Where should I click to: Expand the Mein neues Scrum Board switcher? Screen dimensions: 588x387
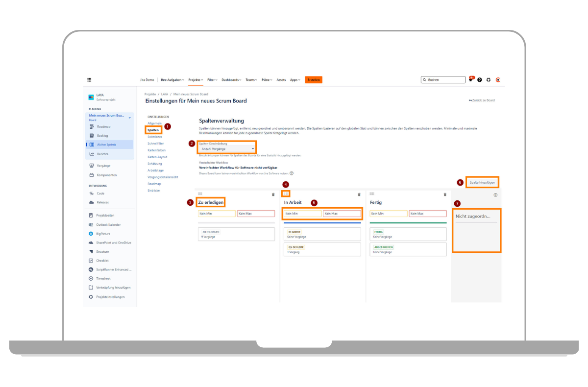click(x=129, y=118)
